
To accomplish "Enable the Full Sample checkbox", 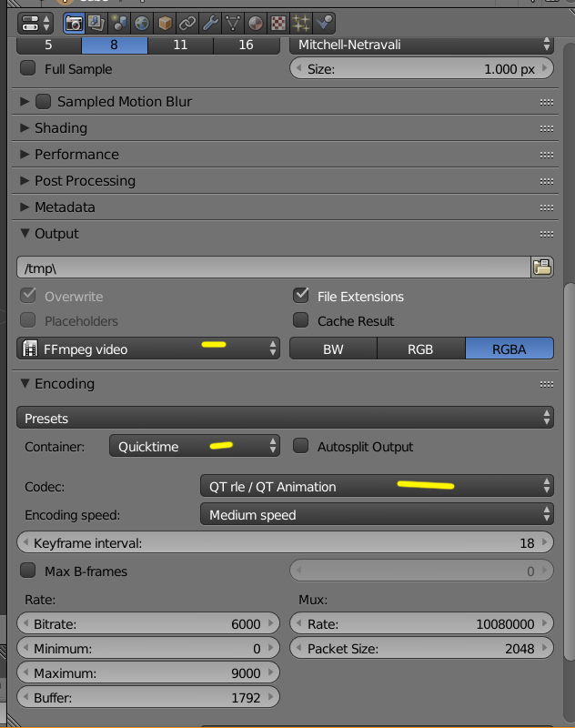I will (x=28, y=68).
